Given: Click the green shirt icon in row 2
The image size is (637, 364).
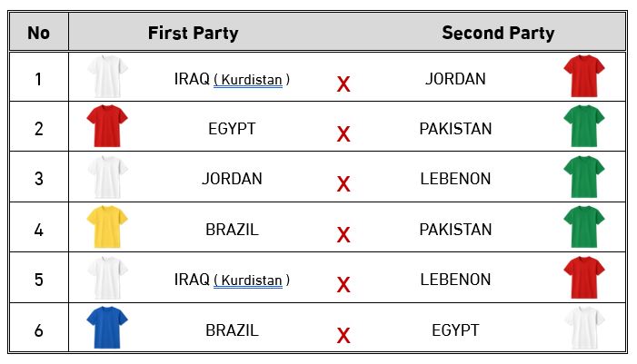Looking at the screenshot, I should coord(583,126).
